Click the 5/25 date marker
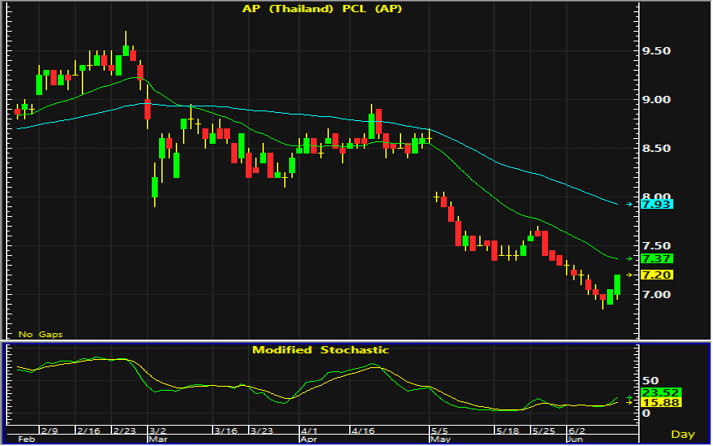This screenshot has width=713, height=446. click(x=543, y=430)
